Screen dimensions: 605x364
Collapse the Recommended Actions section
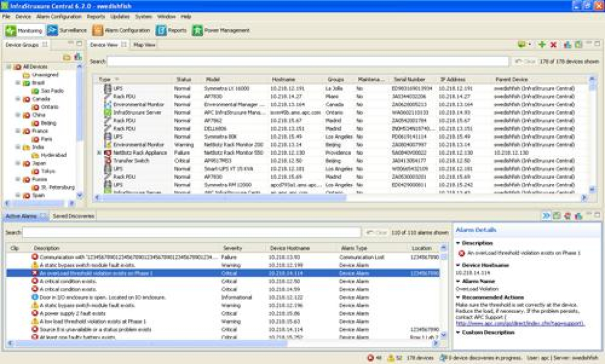(458, 297)
